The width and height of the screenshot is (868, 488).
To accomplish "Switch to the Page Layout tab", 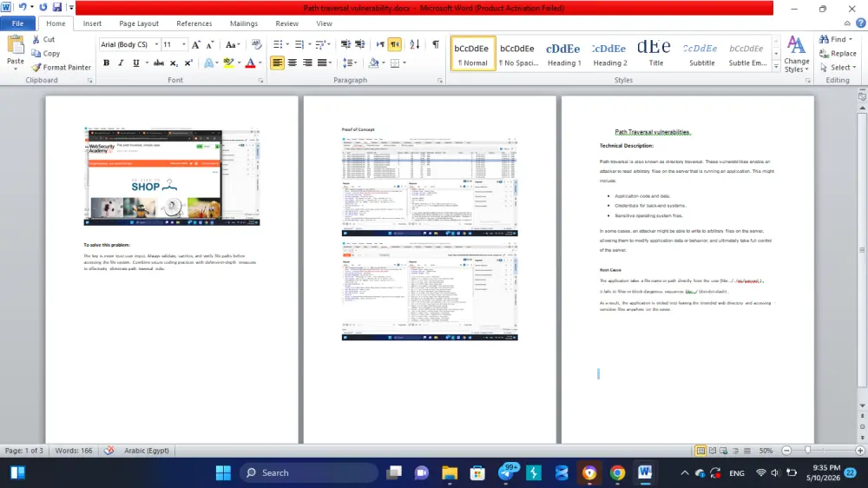I will (x=139, y=23).
